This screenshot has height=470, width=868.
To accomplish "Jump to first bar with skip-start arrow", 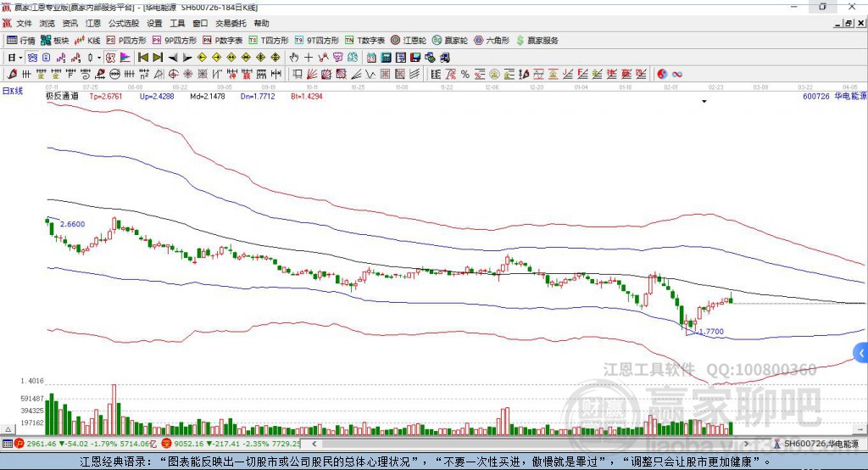I will (142, 57).
